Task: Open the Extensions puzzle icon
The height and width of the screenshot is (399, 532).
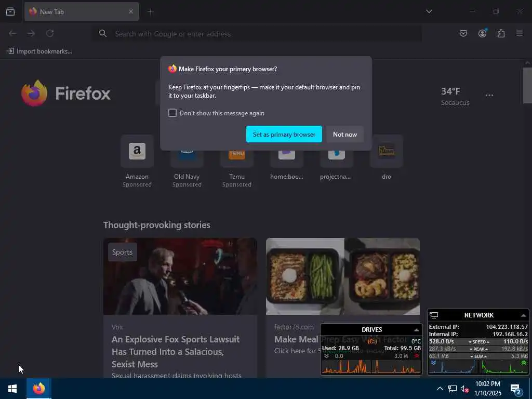Action: point(501,33)
